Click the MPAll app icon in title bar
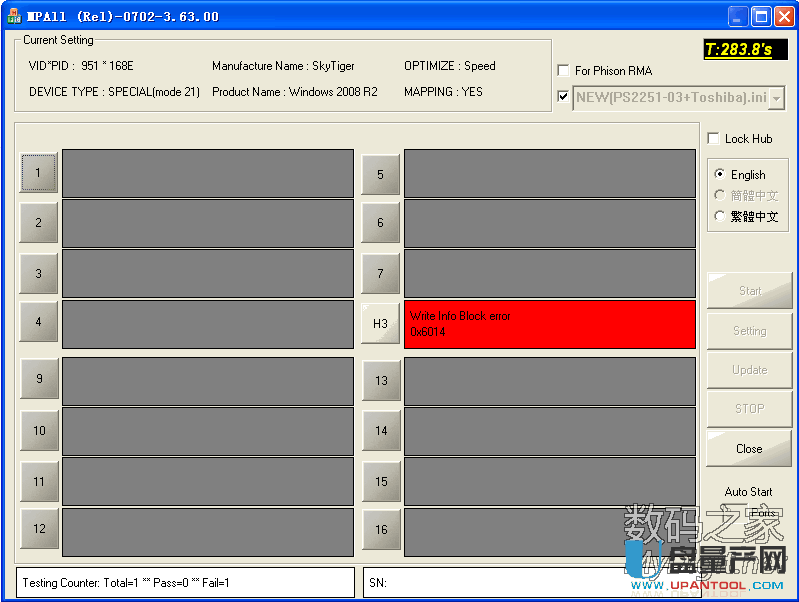Viewport: 799px width, 602px height. [x=13, y=16]
